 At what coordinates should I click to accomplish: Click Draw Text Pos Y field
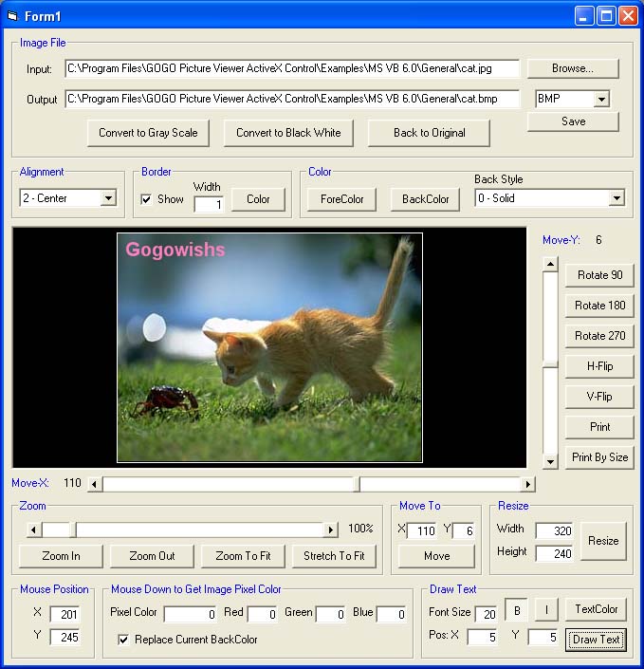[543, 638]
